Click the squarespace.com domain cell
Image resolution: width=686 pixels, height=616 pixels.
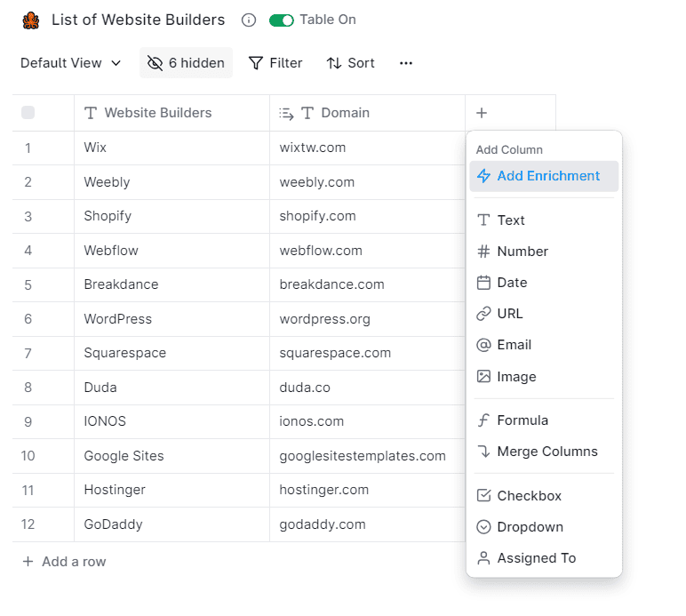pos(368,353)
